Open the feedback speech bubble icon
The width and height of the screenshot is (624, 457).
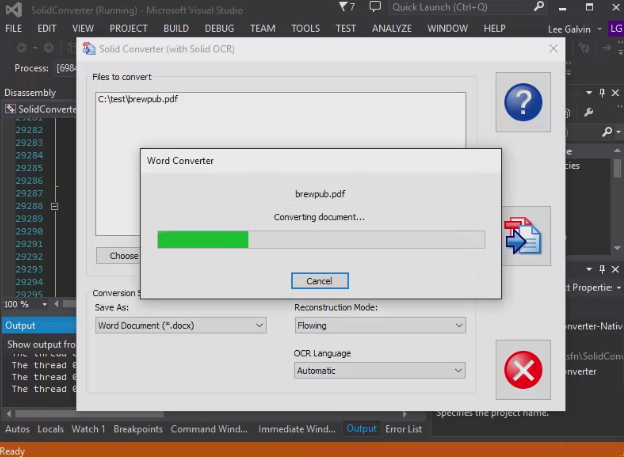click(375, 7)
